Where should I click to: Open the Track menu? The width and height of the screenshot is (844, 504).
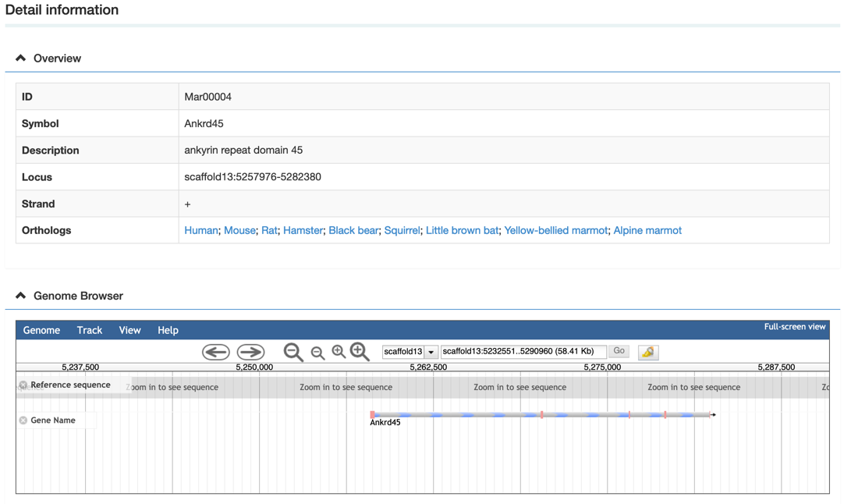(x=90, y=330)
